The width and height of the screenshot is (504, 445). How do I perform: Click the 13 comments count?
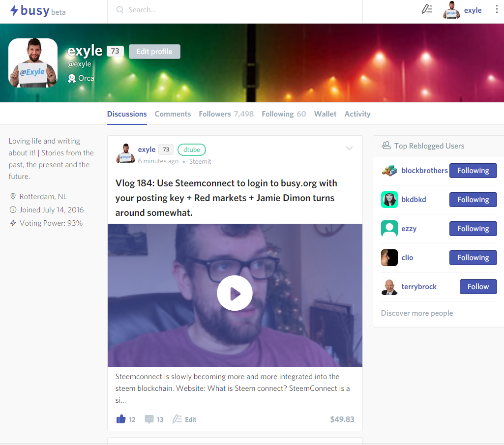pos(160,419)
